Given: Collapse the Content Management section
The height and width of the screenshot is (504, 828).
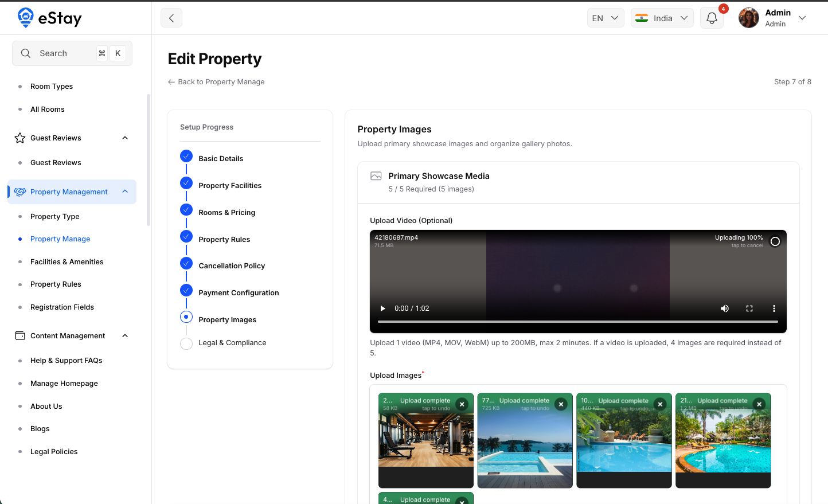Looking at the screenshot, I should coord(125,335).
